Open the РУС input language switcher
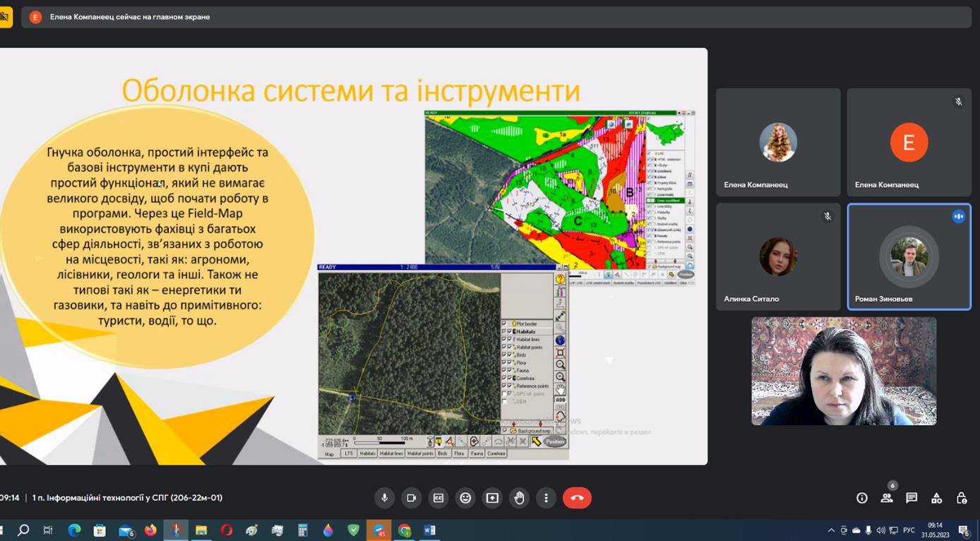 tap(909, 530)
